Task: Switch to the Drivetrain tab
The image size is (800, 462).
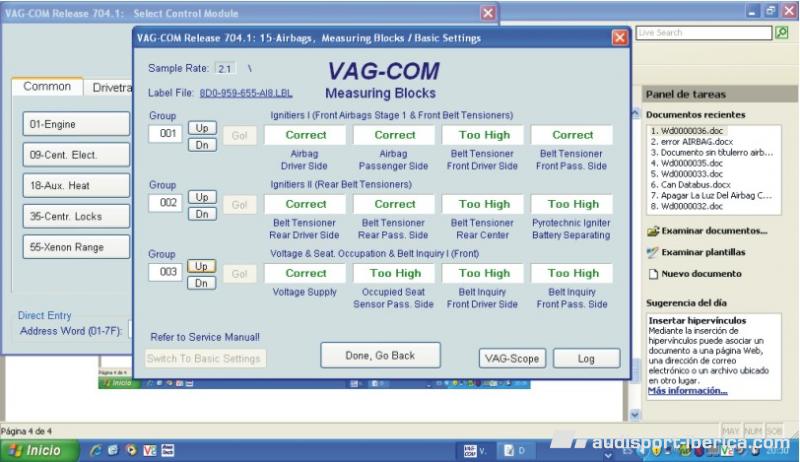Action: click(x=110, y=88)
